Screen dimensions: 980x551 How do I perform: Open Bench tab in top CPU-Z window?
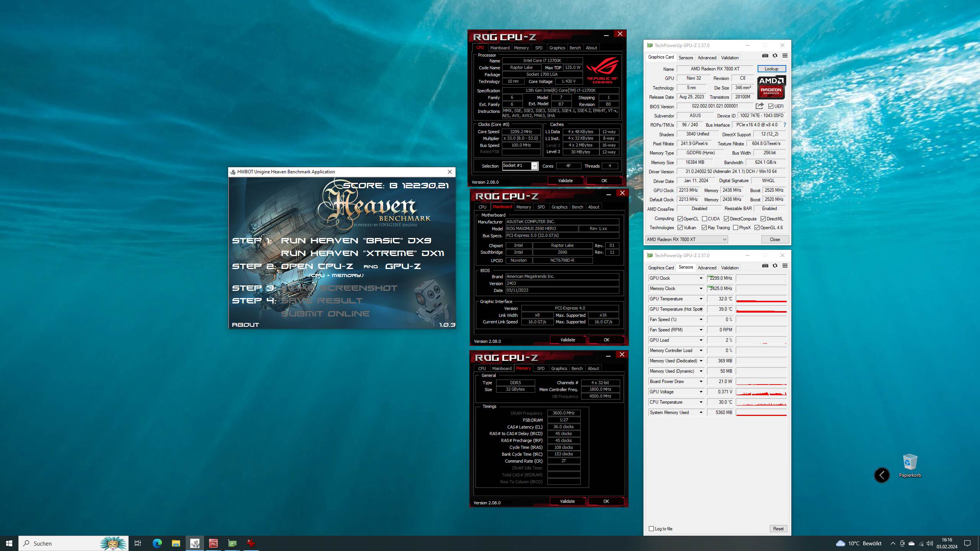coord(575,48)
